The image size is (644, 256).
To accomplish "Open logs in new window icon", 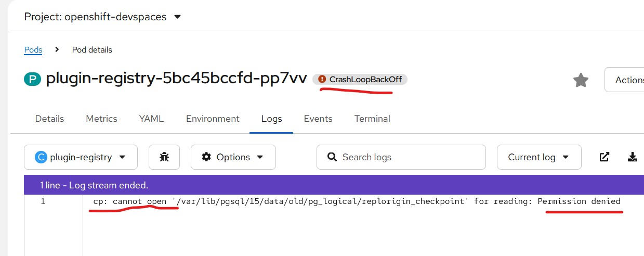I will (x=604, y=157).
